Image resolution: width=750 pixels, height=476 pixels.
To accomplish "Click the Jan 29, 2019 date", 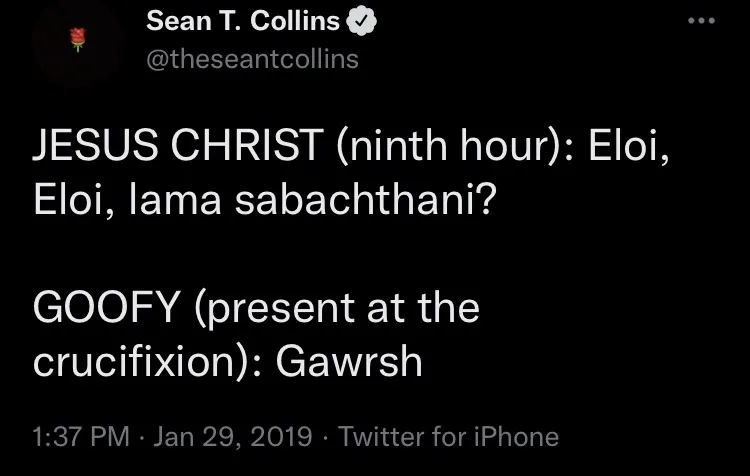I will 236,437.
